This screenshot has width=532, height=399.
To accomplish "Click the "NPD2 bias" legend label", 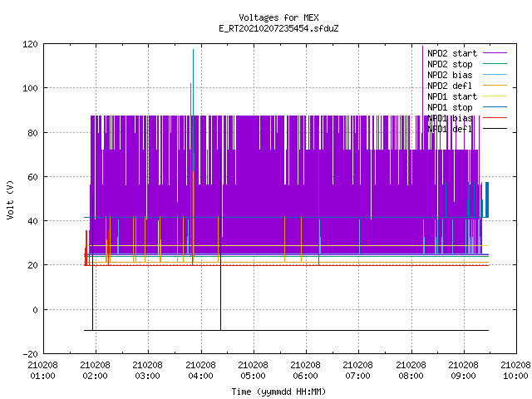I will tap(450, 75).
